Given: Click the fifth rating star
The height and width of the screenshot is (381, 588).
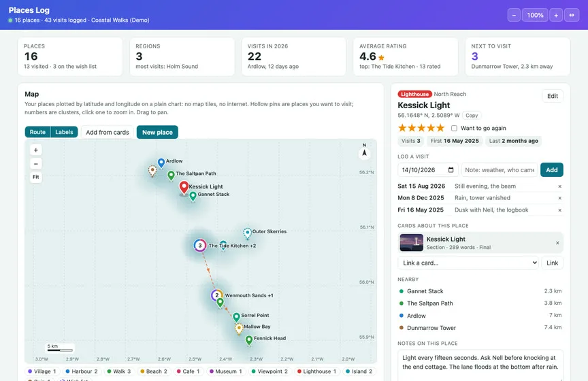Looking at the screenshot, I should tap(440, 128).
